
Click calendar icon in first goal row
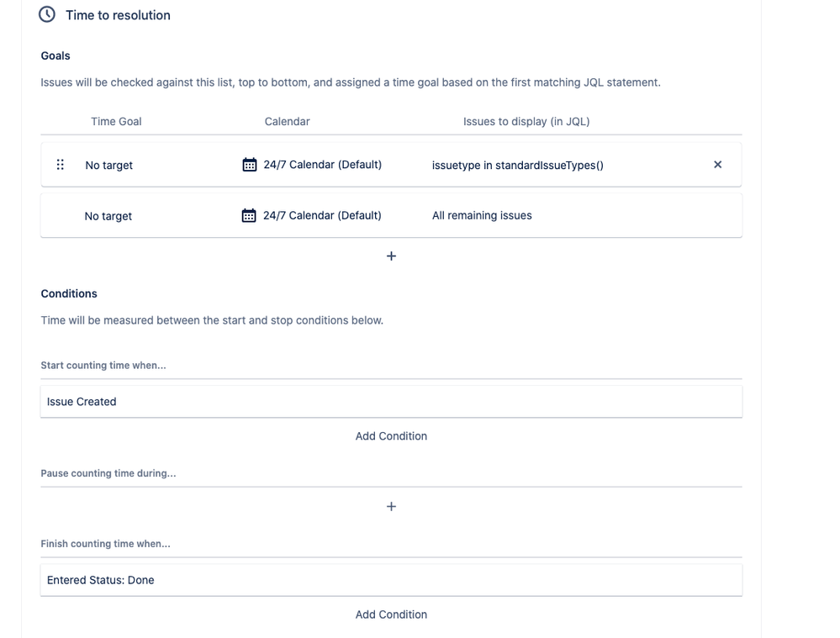pyautogui.click(x=250, y=165)
